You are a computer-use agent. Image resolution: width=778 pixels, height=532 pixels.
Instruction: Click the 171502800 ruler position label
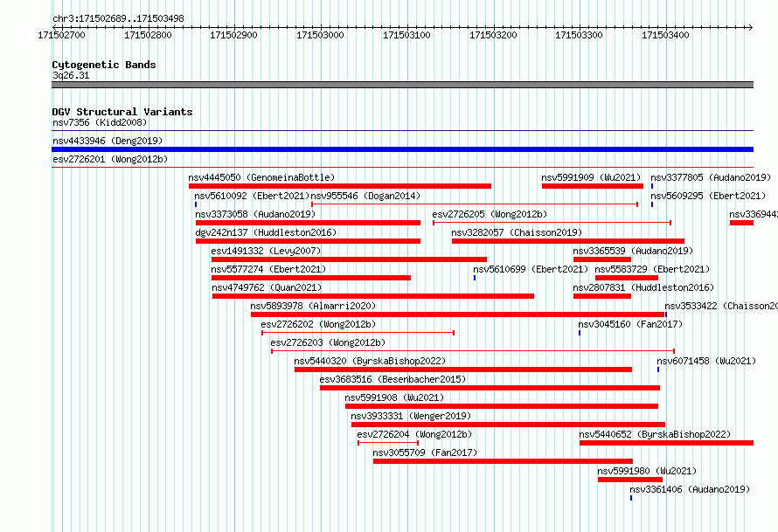point(148,35)
